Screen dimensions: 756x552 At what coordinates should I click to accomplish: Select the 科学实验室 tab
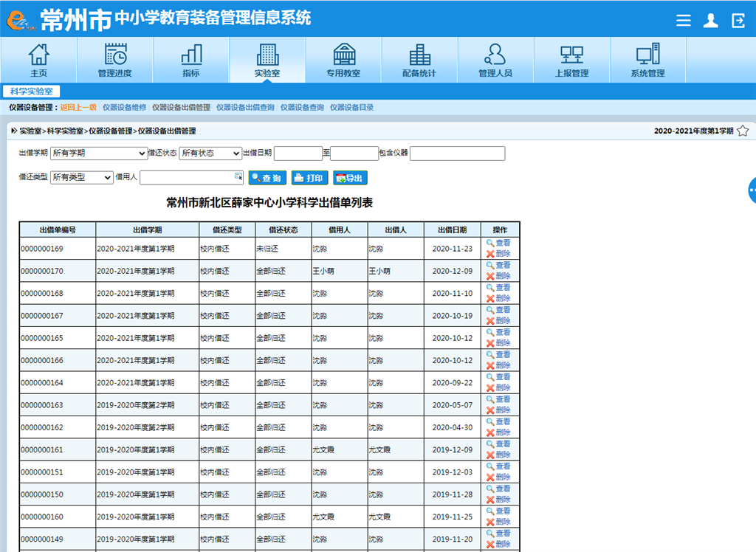pyautogui.click(x=31, y=91)
